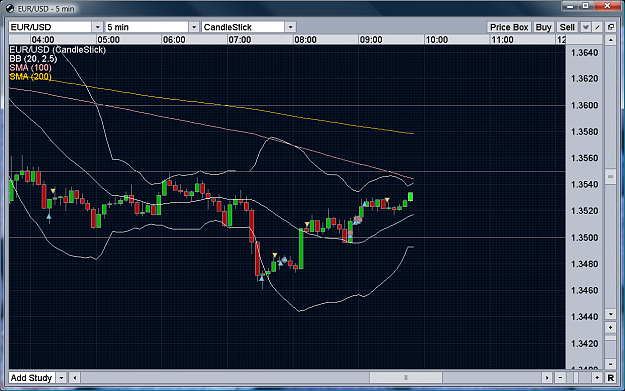Click the 07:00 time axis label
625x391 pixels.
pos(240,40)
